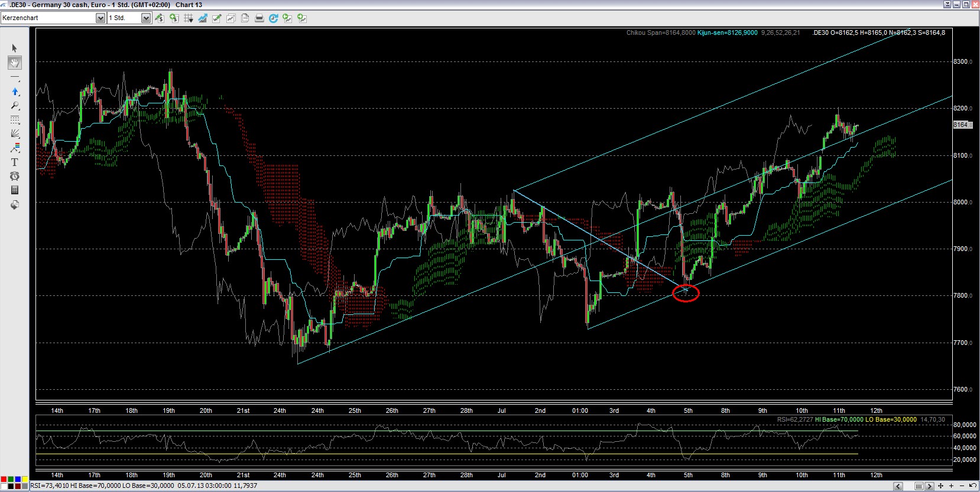Activate the hand pan tool
Screen dimensions: 980x492
pos(15,63)
